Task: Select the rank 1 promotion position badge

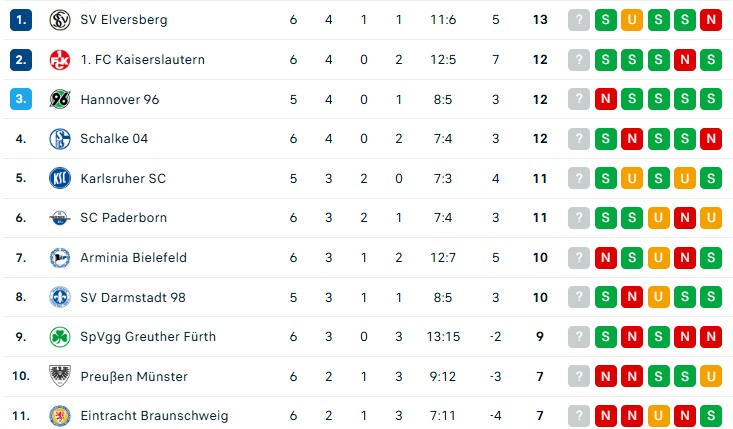Action: tap(21, 20)
